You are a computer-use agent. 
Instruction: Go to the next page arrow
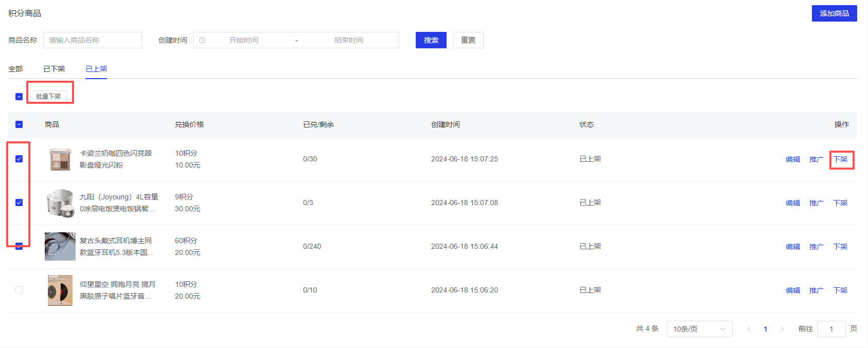click(x=782, y=329)
